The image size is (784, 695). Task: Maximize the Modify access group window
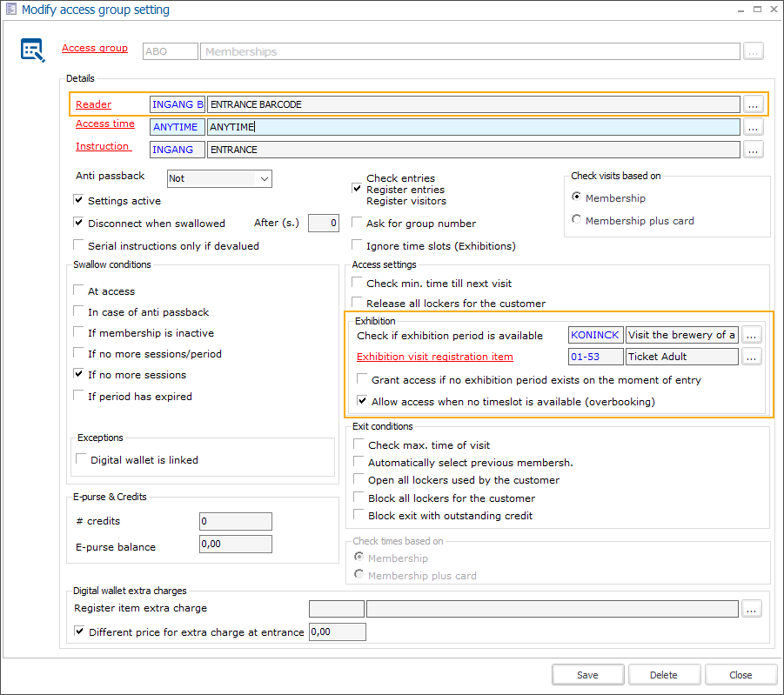pos(758,9)
